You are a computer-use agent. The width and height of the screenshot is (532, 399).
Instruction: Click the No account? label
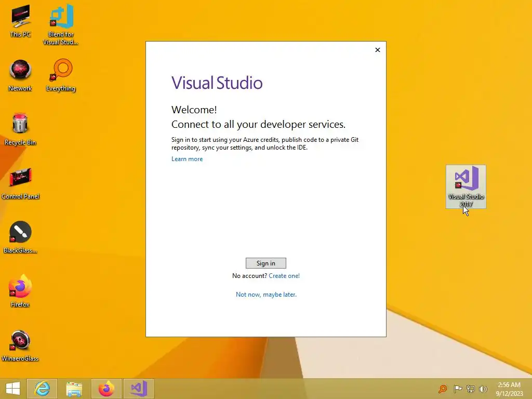point(250,276)
